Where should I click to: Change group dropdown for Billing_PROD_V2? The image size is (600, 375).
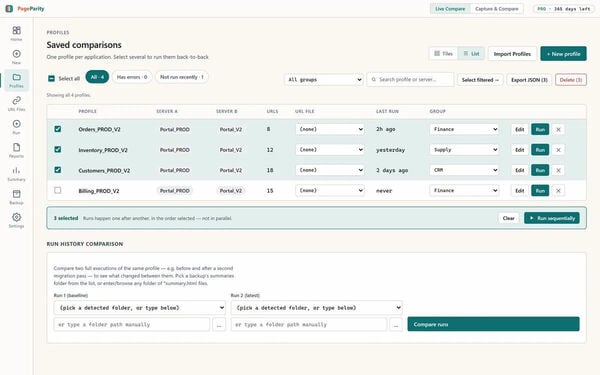[x=464, y=191]
